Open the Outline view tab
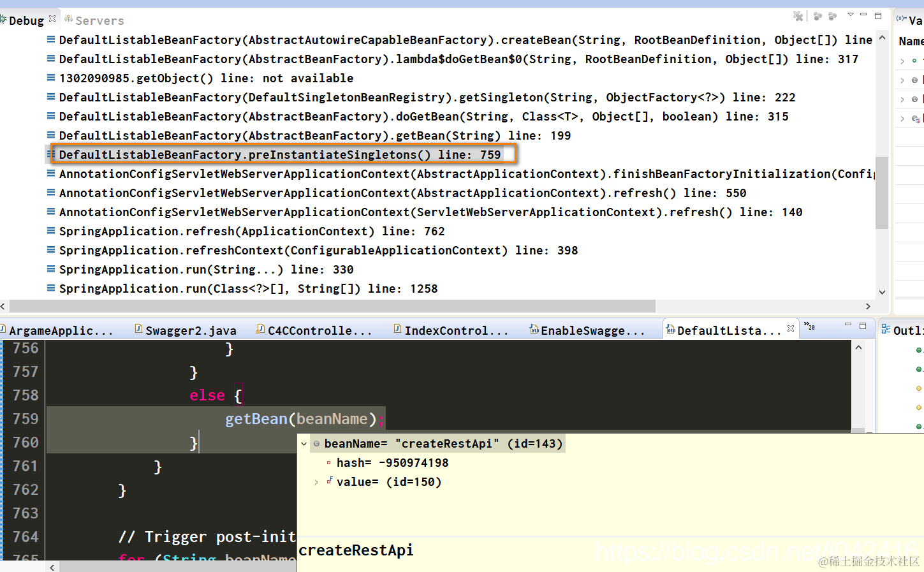 (x=902, y=330)
